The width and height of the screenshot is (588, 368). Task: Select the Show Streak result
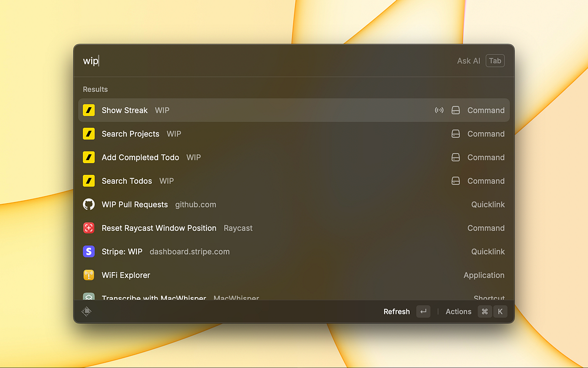point(294,110)
